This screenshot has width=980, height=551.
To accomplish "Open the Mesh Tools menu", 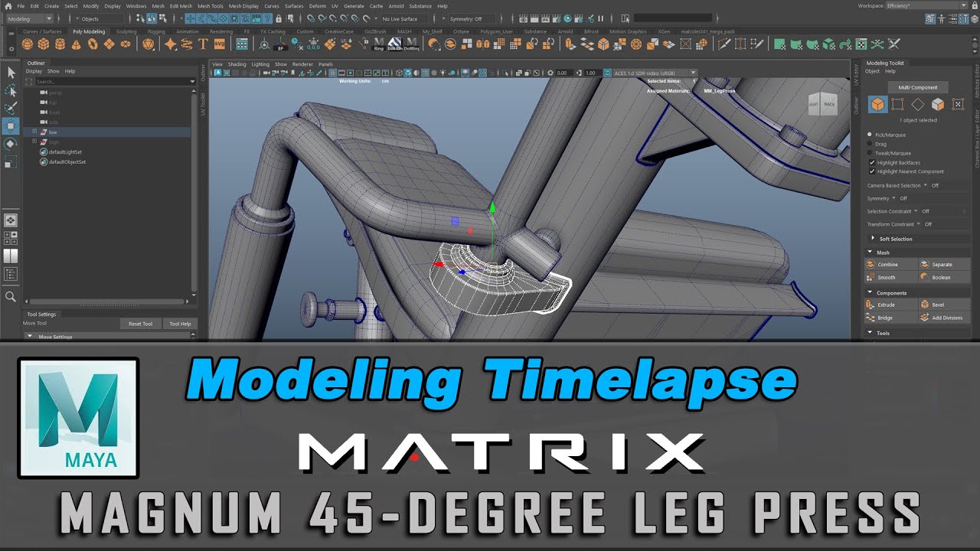I will (x=210, y=6).
